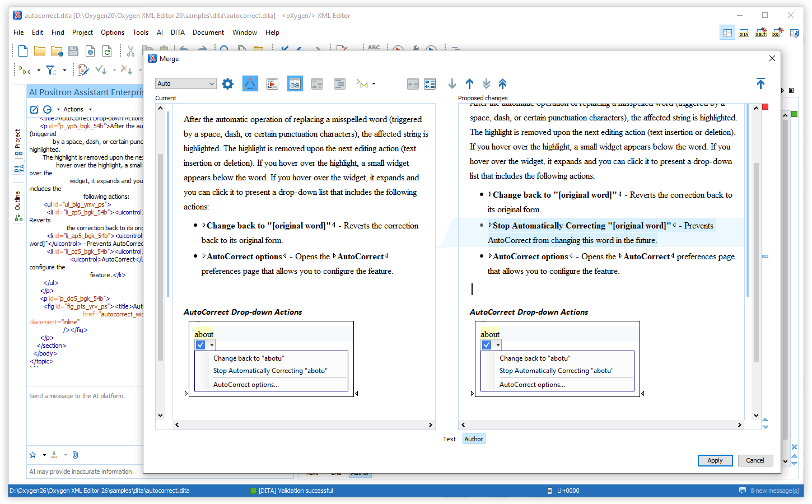Expand the Actions dropdown in AI panel
The height and width of the screenshot is (504, 812).
tap(77, 109)
